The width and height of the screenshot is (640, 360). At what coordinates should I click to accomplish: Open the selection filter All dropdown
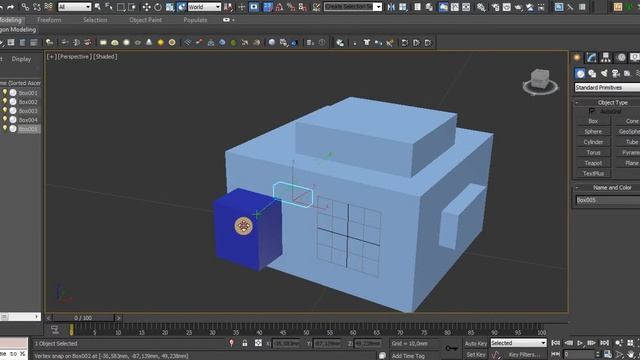click(74, 7)
